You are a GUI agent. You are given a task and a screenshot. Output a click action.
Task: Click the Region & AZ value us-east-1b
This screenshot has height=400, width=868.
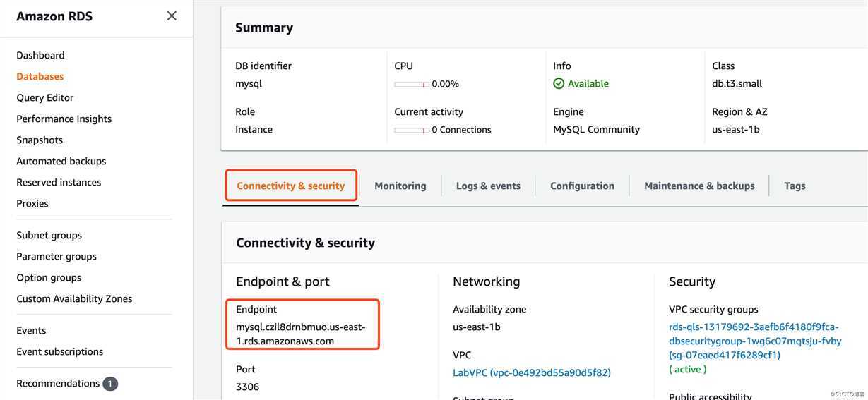[x=736, y=129]
